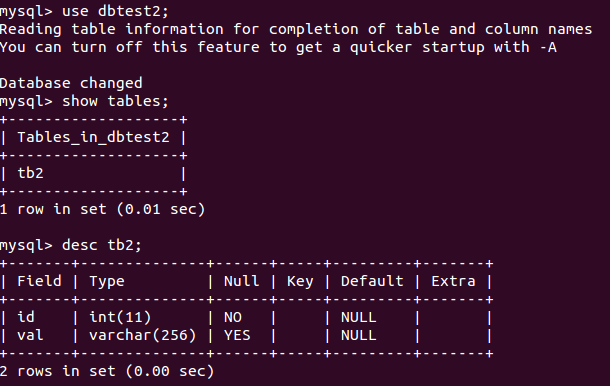The width and height of the screenshot is (610, 386).
Task: Click the 'show tables;' command line
Action: coord(84,101)
